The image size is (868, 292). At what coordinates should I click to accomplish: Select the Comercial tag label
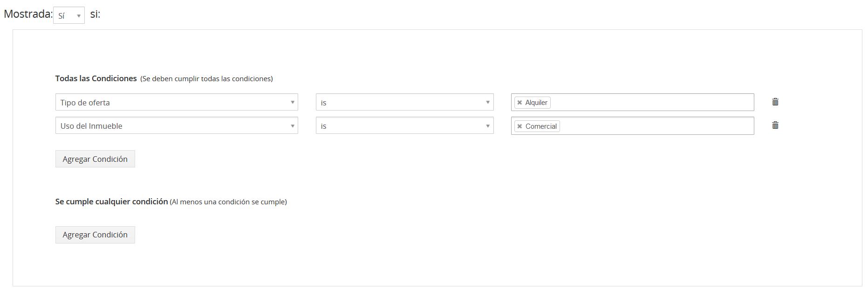tap(541, 126)
